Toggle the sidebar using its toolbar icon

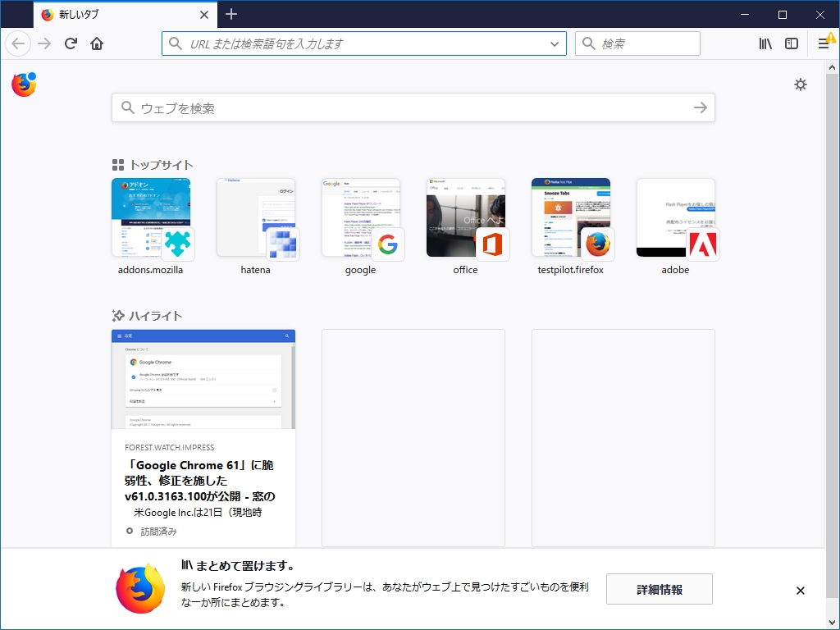click(x=791, y=43)
